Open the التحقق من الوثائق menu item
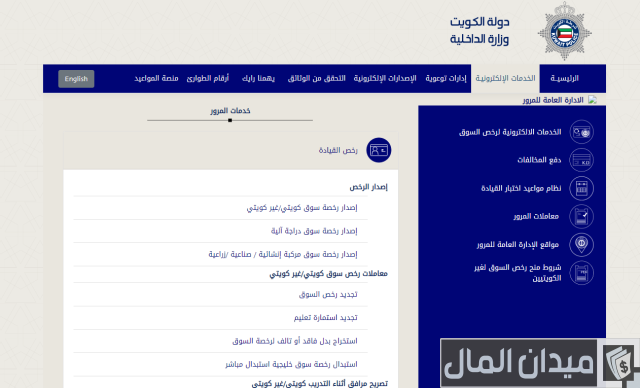 pos(316,78)
